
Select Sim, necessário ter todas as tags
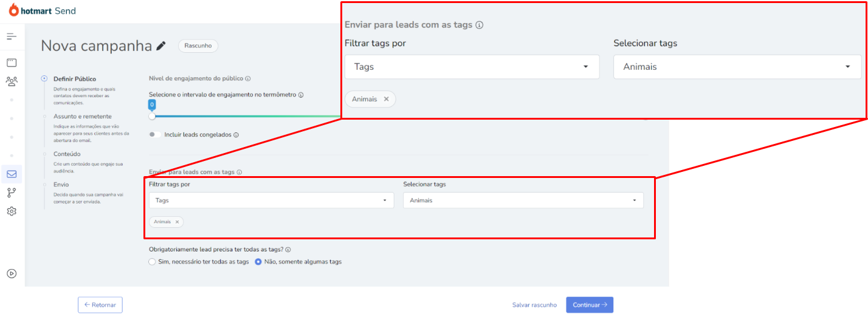(x=152, y=262)
